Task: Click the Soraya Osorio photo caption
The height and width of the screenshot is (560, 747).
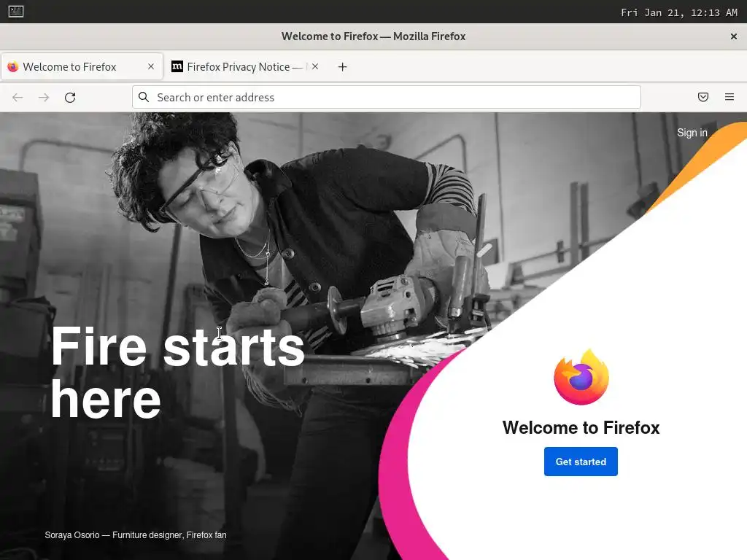Action: (x=136, y=535)
